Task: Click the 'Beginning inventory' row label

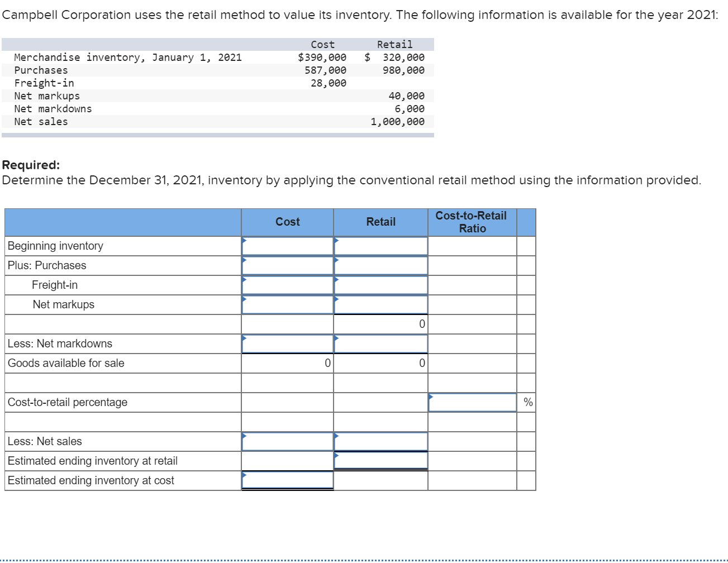Action: [x=55, y=246]
